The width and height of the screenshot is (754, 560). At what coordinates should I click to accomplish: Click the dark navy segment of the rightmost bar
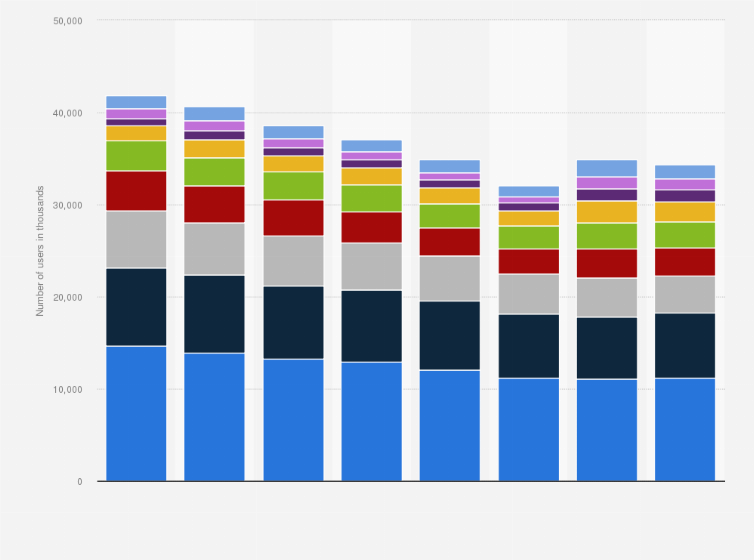[x=685, y=346]
